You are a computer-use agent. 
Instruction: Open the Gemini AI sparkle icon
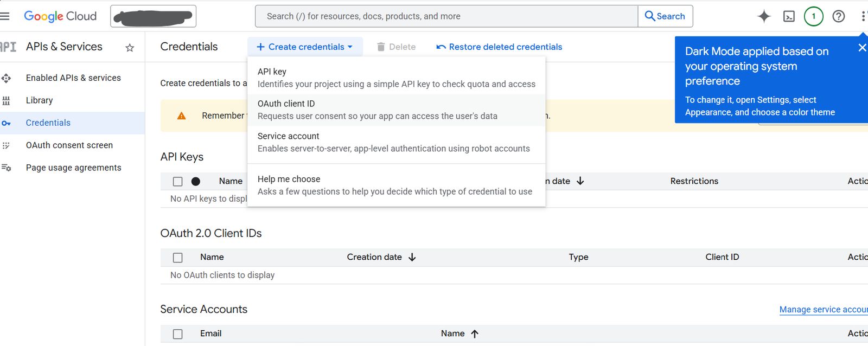pos(764,16)
